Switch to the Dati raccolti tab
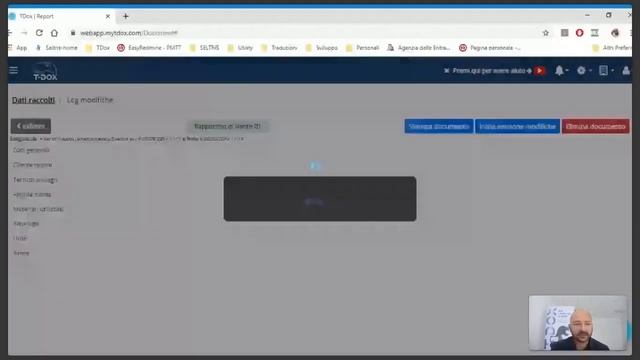This screenshot has width=640, height=360. coord(33,100)
